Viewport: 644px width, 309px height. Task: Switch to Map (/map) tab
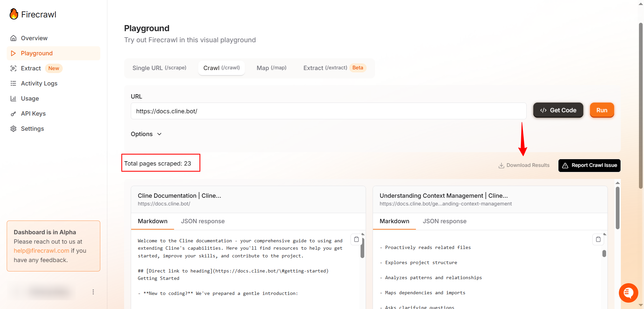point(271,68)
